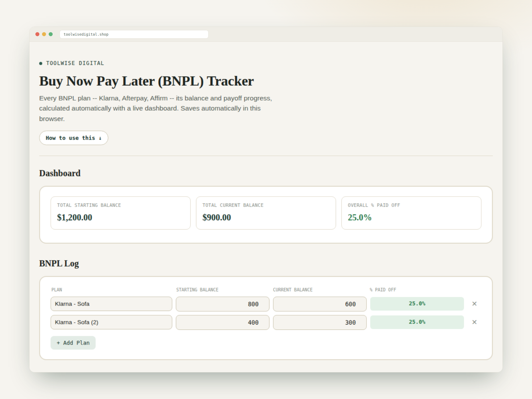Click the BNPL Log section heading

tap(59, 263)
